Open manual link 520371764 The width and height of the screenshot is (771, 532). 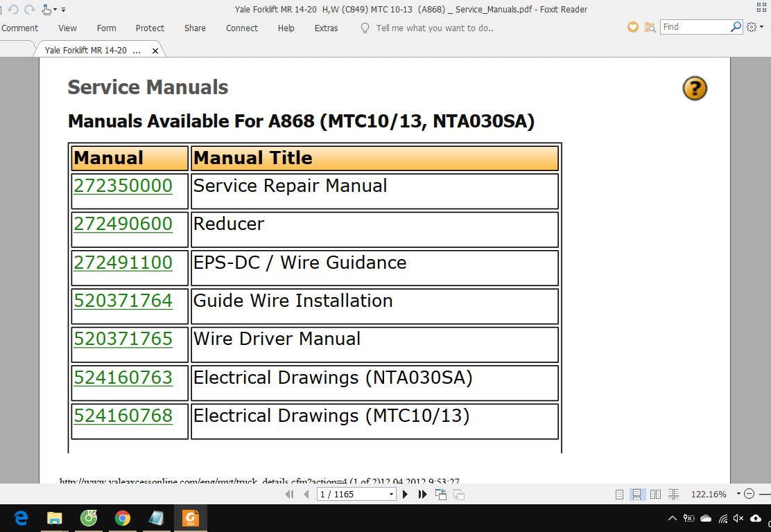click(x=123, y=301)
